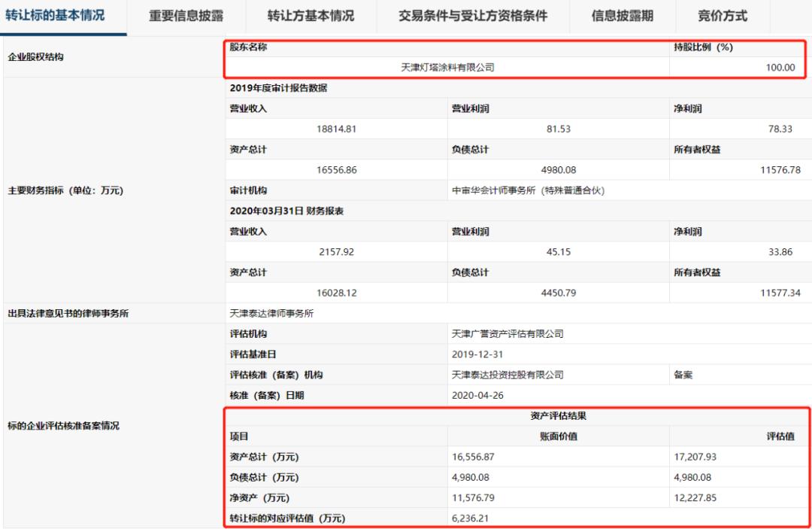The width and height of the screenshot is (812, 529).
Task: Click 天津泰达投资控股有限公司 in the filing row
Action: tap(508, 373)
